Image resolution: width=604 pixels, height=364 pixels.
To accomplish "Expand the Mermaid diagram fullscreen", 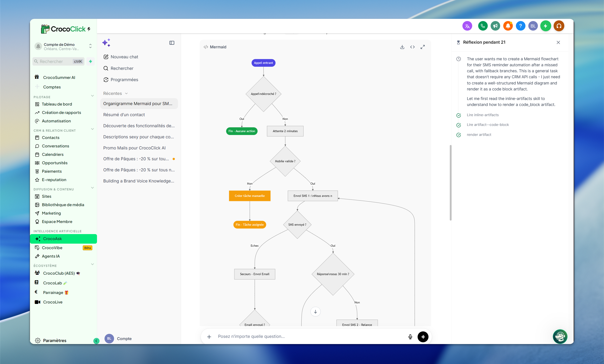I will 423,47.
